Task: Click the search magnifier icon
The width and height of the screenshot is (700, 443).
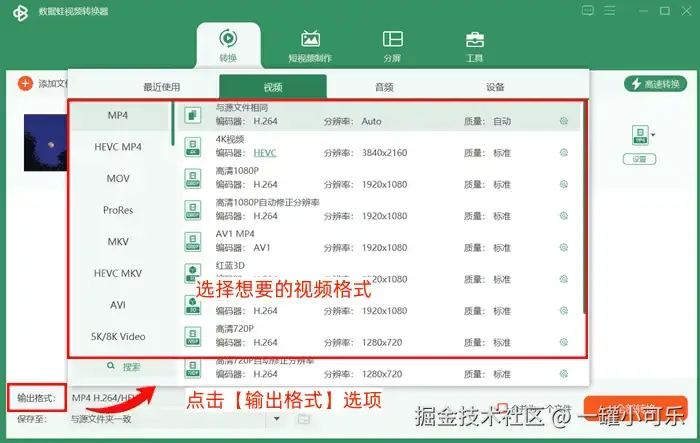Action: coord(111,366)
